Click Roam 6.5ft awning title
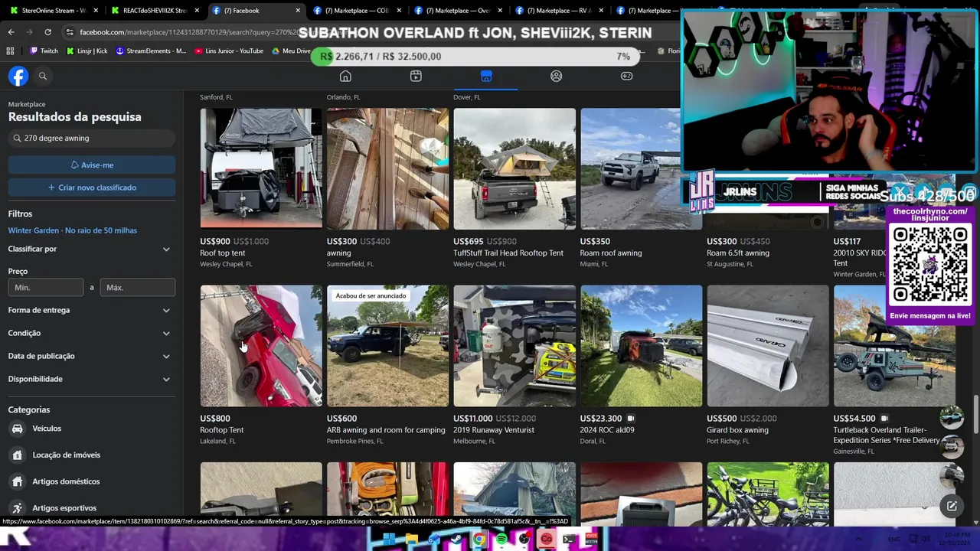The height and width of the screenshot is (551, 980). 737,253
